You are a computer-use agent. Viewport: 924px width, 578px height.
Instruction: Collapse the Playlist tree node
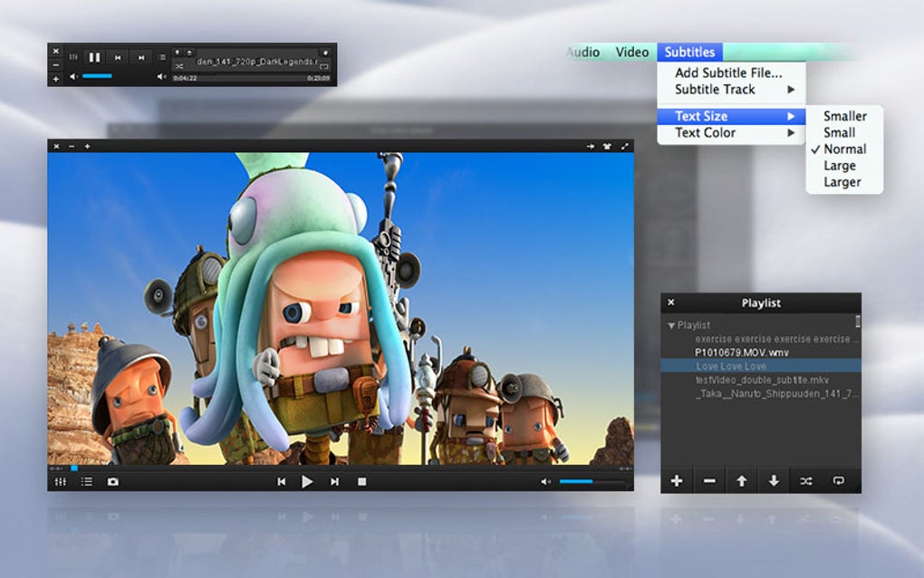(670, 325)
